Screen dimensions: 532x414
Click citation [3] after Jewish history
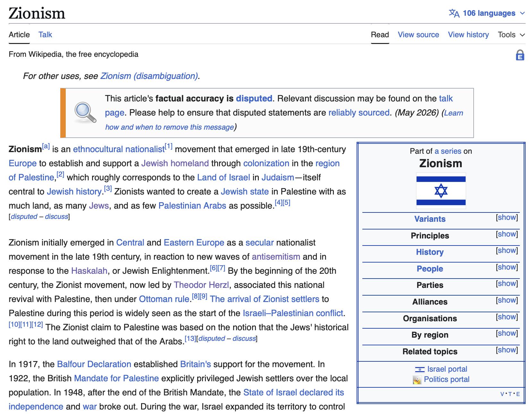click(108, 189)
